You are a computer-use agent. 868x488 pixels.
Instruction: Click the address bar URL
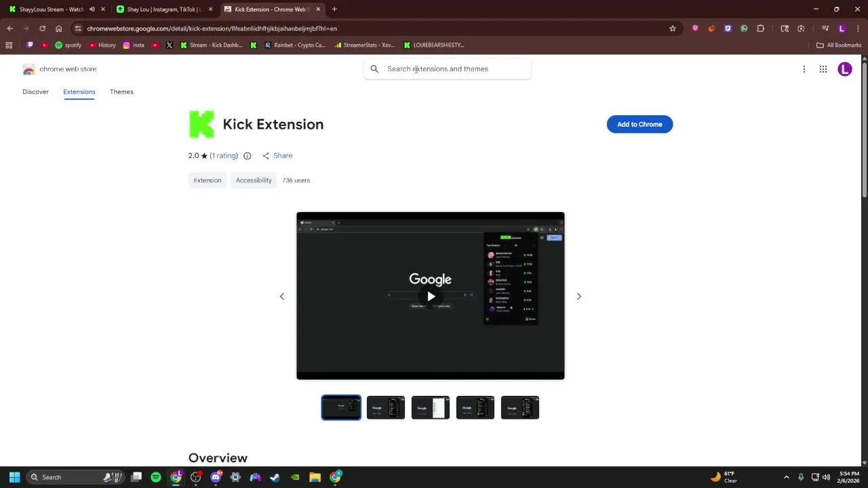tap(212, 28)
